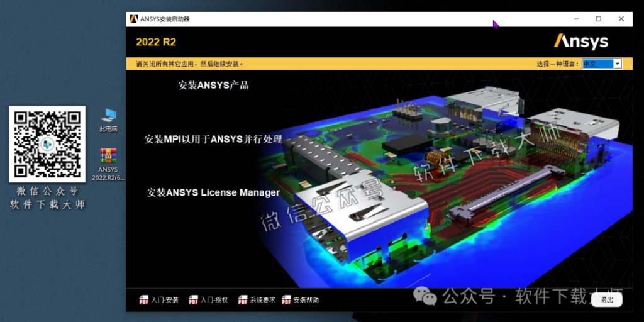Open the 安装帮助 document link
This screenshot has height=322, width=644.
[306, 300]
